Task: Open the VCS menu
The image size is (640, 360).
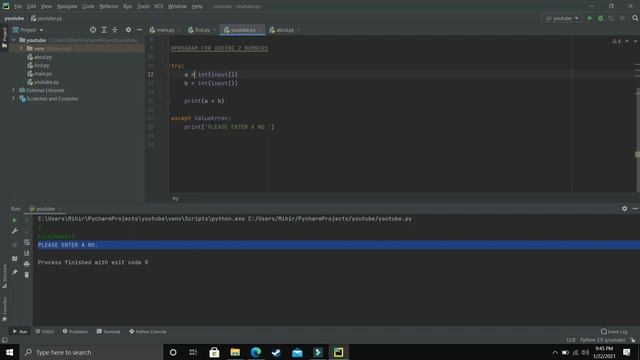Action: (158, 7)
